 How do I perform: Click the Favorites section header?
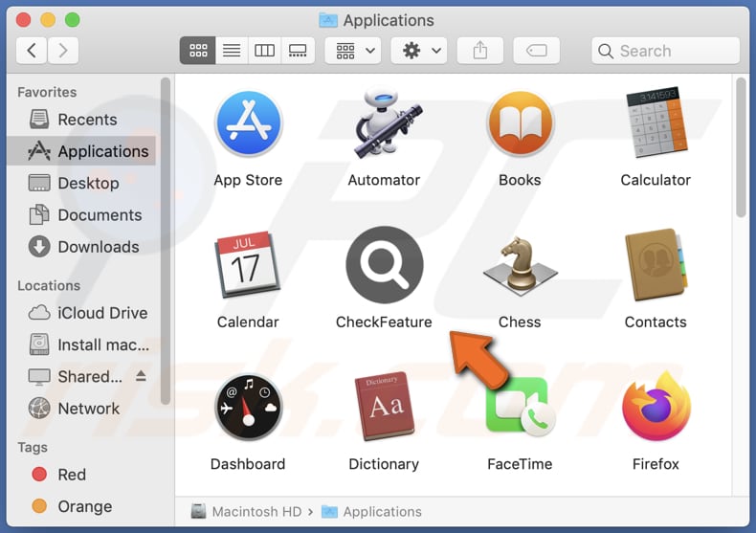47,92
